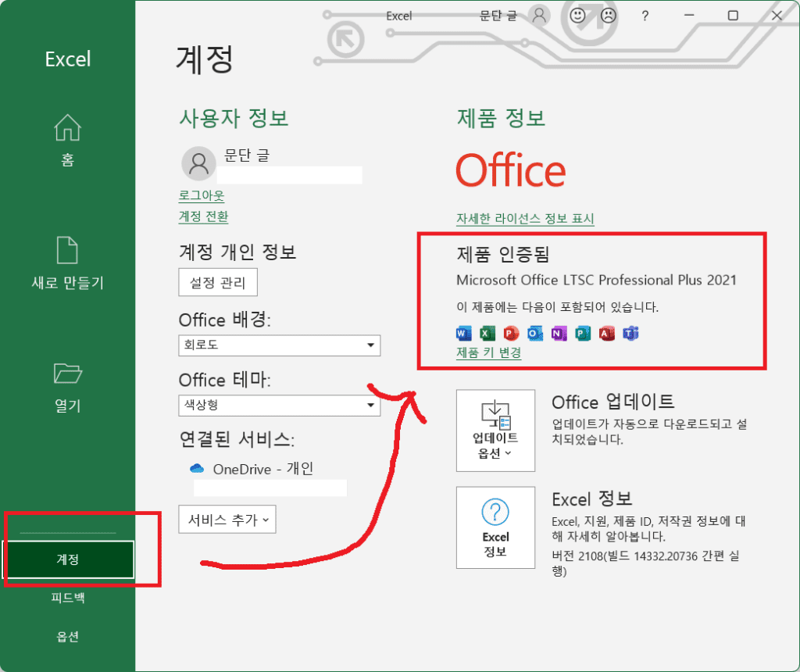
Task: Click the smiley face feedback icon
Action: coord(577,16)
